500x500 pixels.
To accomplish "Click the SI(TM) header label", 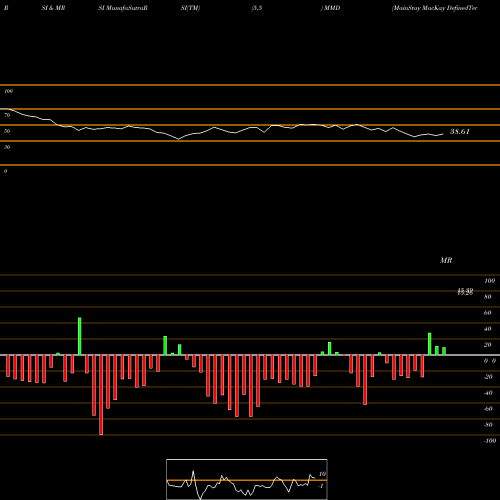I will 190,8.
